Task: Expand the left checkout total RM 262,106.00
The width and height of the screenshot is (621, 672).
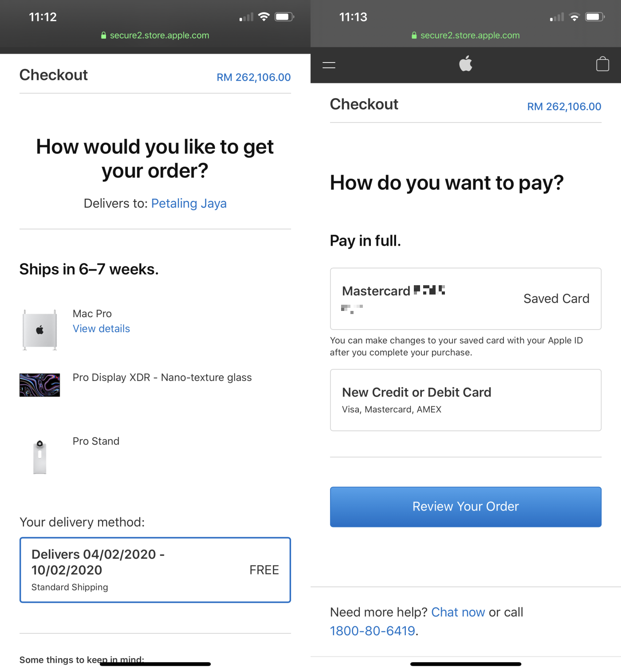Action: pos(254,78)
